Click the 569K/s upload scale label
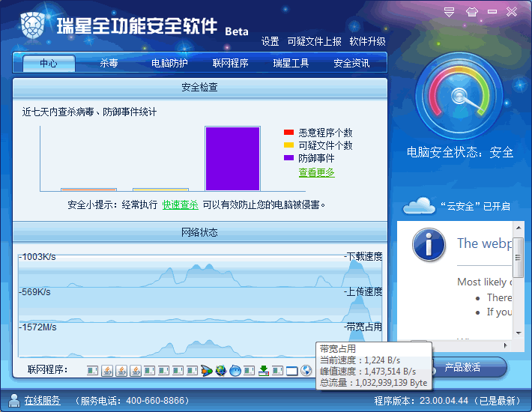 34,292
